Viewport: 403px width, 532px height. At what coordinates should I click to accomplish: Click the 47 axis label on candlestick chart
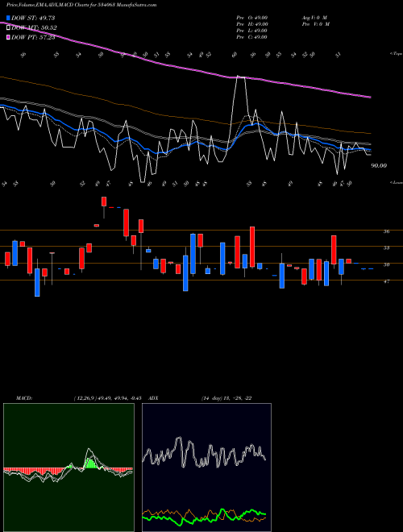[x=386, y=281]
